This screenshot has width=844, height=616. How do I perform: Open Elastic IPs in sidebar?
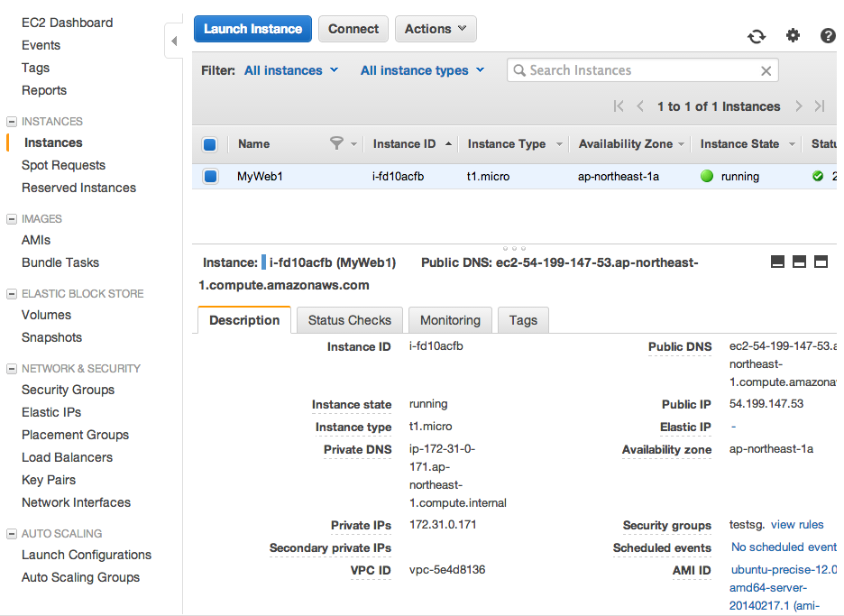pyautogui.click(x=51, y=412)
